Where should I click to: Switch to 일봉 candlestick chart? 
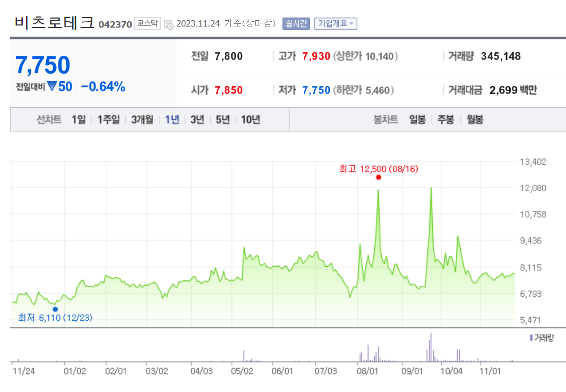point(418,120)
